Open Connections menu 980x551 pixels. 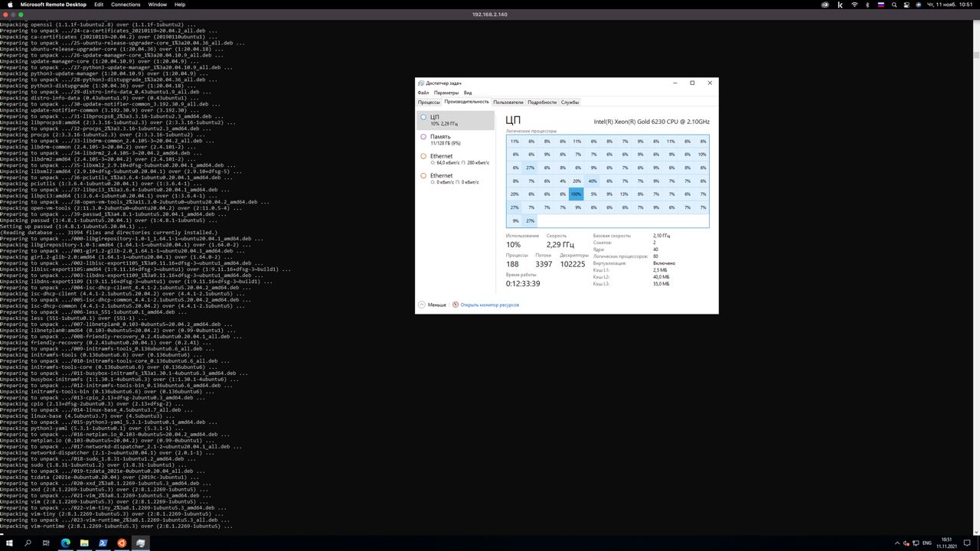(x=126, y=5)
